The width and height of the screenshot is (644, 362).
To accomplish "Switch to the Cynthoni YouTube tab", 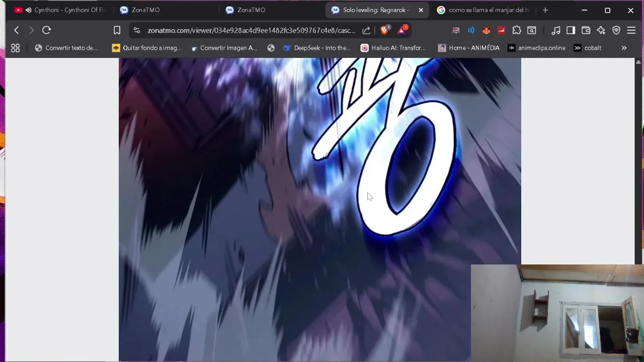I will [x=59, y=10].
